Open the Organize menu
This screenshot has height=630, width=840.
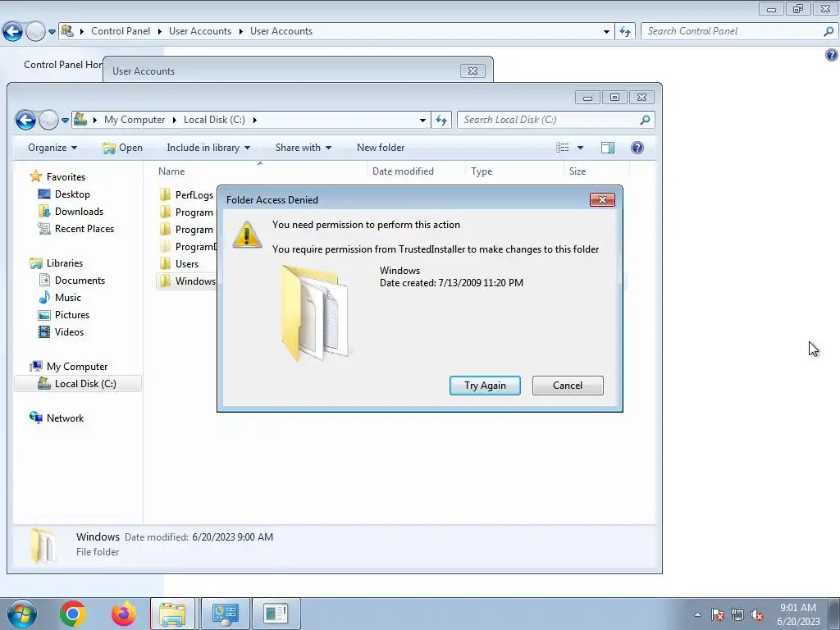(52, 148)
